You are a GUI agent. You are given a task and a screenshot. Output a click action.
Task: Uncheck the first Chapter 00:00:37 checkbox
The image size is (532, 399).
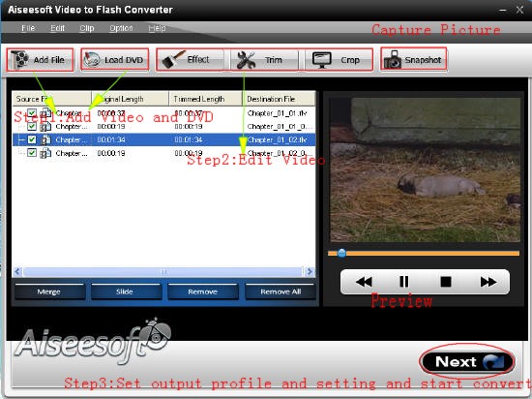tap(32, 112)
